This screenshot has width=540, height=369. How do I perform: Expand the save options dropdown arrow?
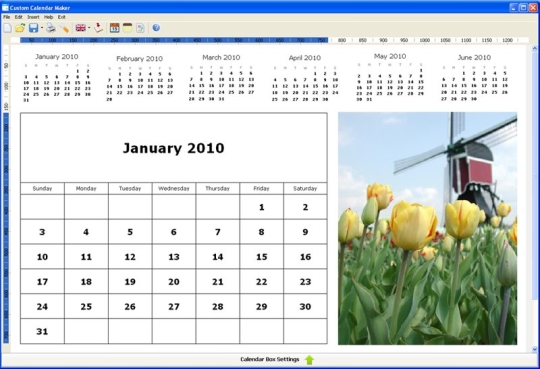click(x=42, y=28)
